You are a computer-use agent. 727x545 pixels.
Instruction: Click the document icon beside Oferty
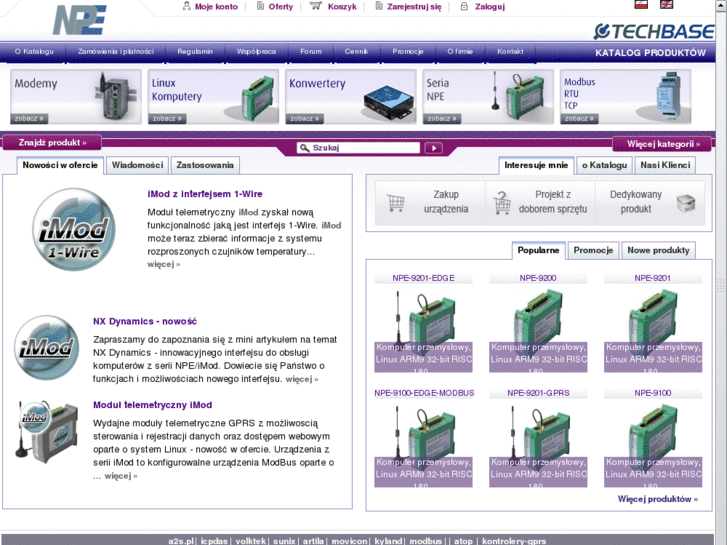261,6
